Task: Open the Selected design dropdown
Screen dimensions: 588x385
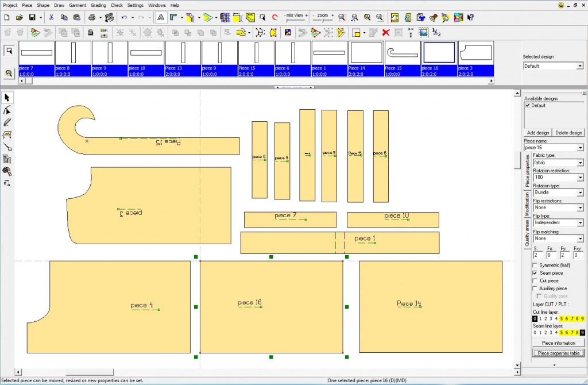Action: pos(579,66)
